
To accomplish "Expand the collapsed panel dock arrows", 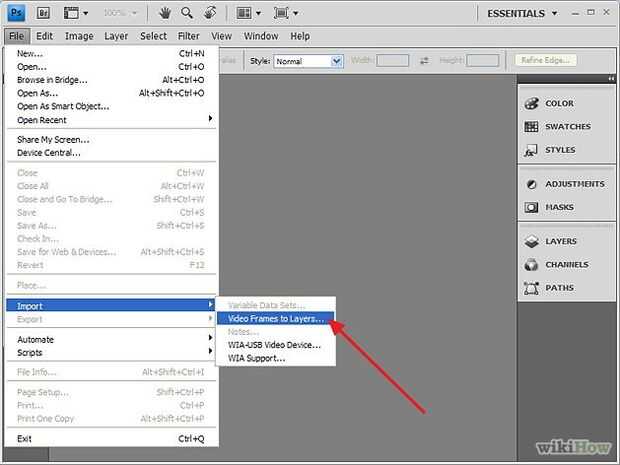I will pyautogui.click(x=611, y=79).
